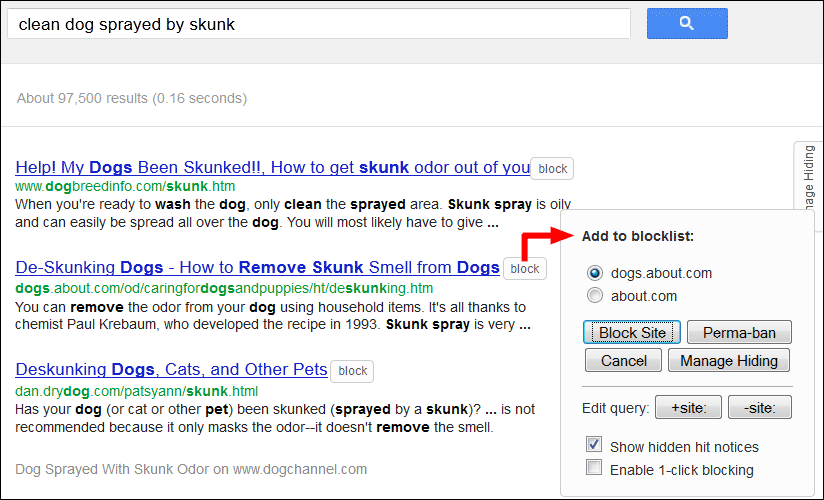
Task: Uncheck Show hidden hit notices
Action: [594, 444]
